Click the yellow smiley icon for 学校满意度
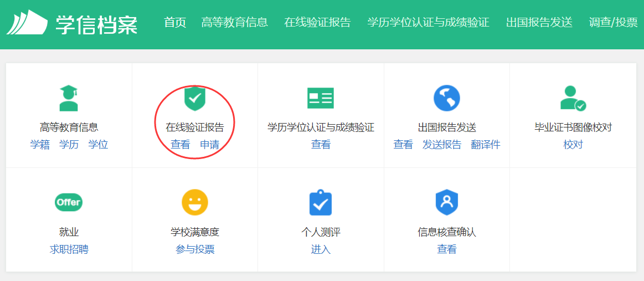This screenshot has width=644, height=281. pyautogui.click(x=195, y=202)
